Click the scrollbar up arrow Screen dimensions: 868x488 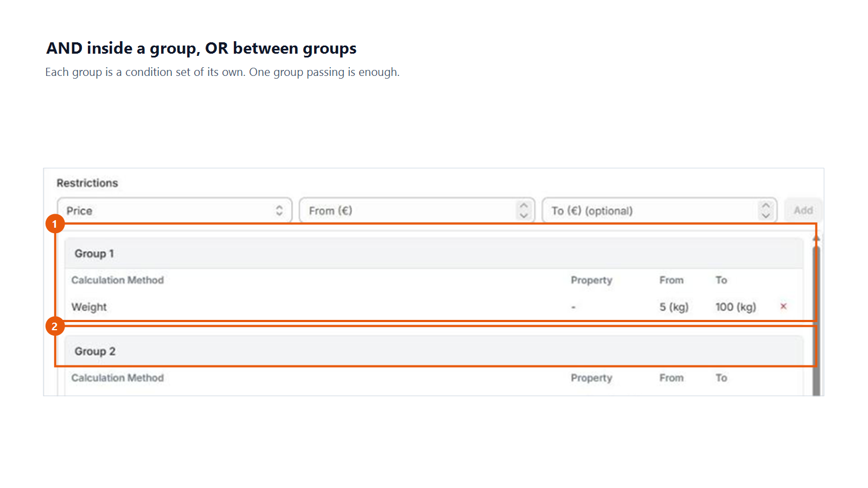816,238
